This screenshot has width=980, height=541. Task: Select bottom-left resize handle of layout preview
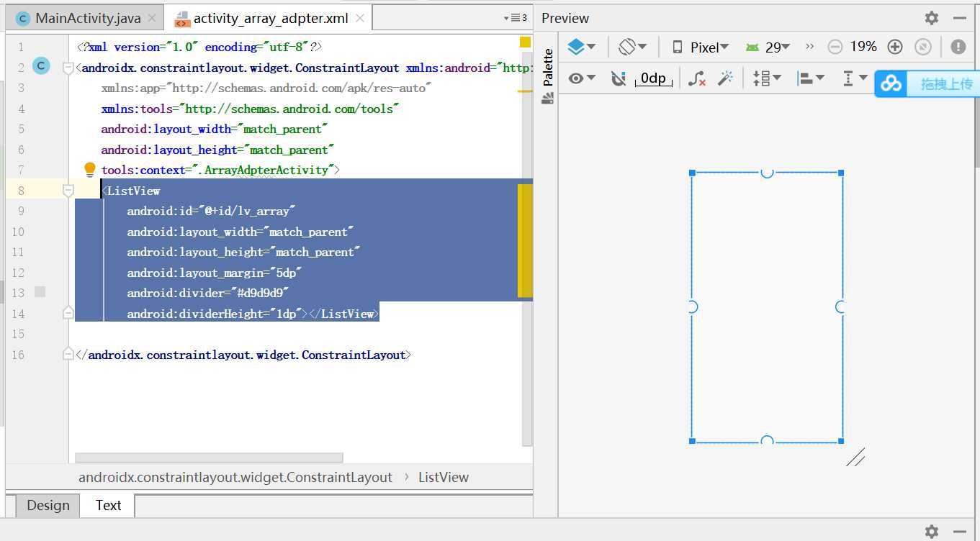692,441
